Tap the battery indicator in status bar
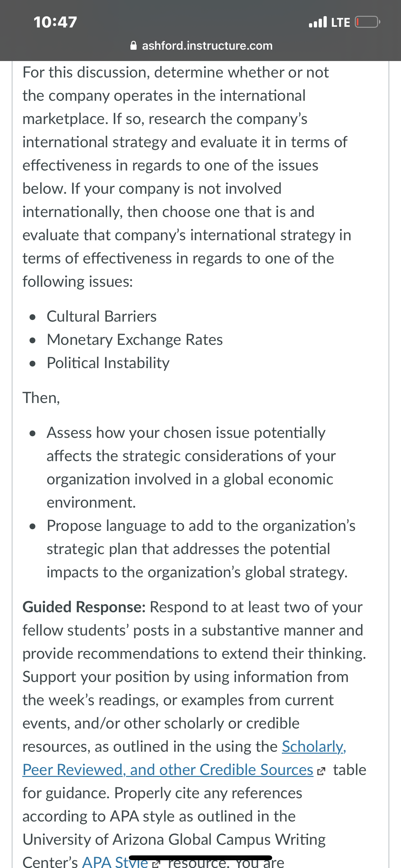The width and height of the screenshot is (401, 868). click(368, 22)
